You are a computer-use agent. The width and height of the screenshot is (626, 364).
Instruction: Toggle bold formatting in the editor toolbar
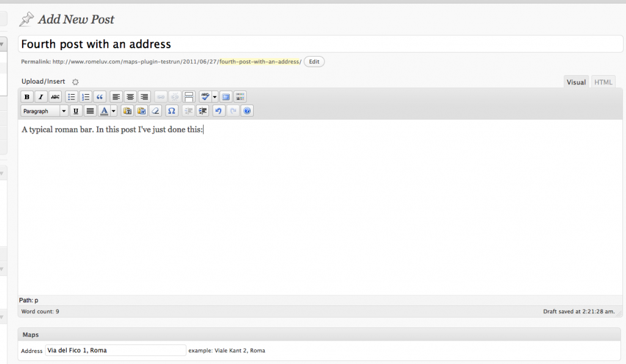(x=27, y=96)
